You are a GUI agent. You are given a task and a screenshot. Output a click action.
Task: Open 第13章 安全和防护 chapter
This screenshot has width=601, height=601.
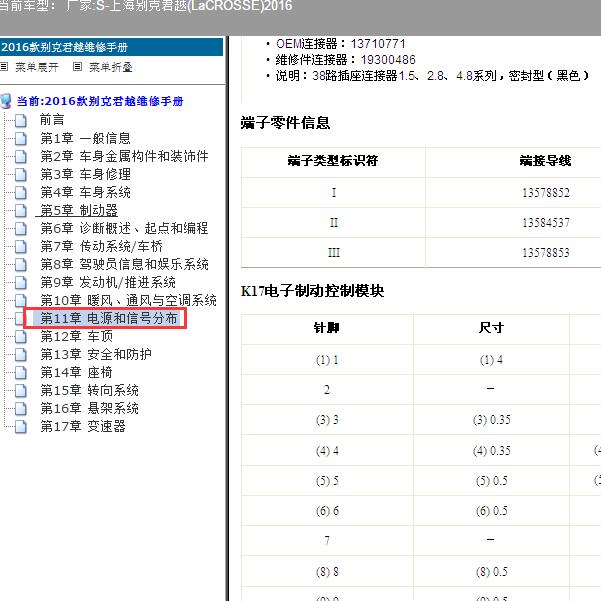96,354
